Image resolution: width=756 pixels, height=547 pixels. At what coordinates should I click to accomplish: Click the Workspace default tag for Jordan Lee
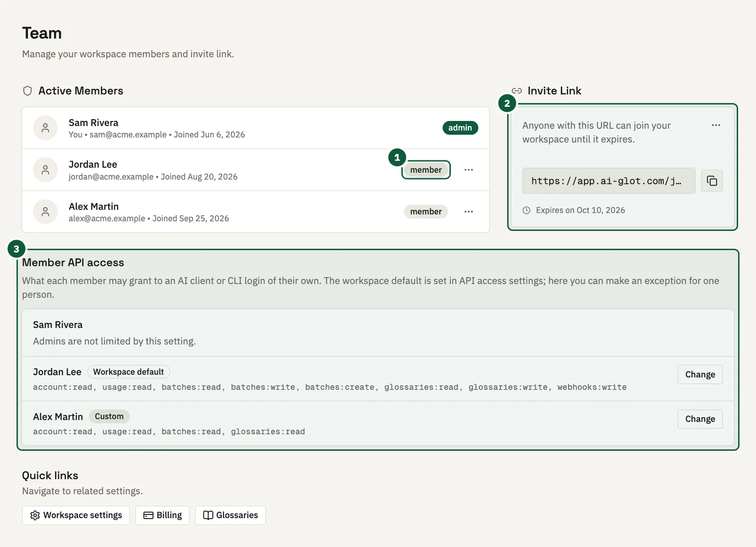(x=129, y=372)
